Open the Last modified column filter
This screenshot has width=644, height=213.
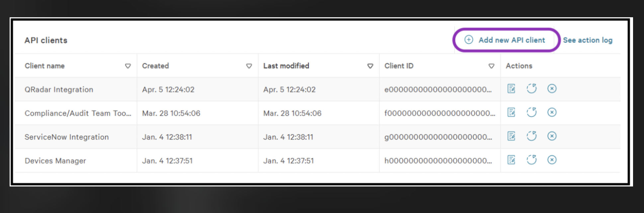point(370,66)
